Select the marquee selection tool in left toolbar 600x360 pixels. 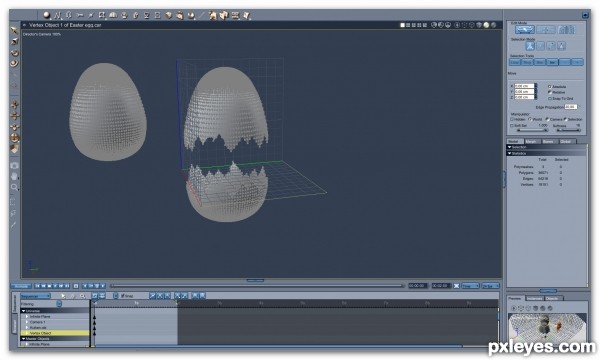13,202
